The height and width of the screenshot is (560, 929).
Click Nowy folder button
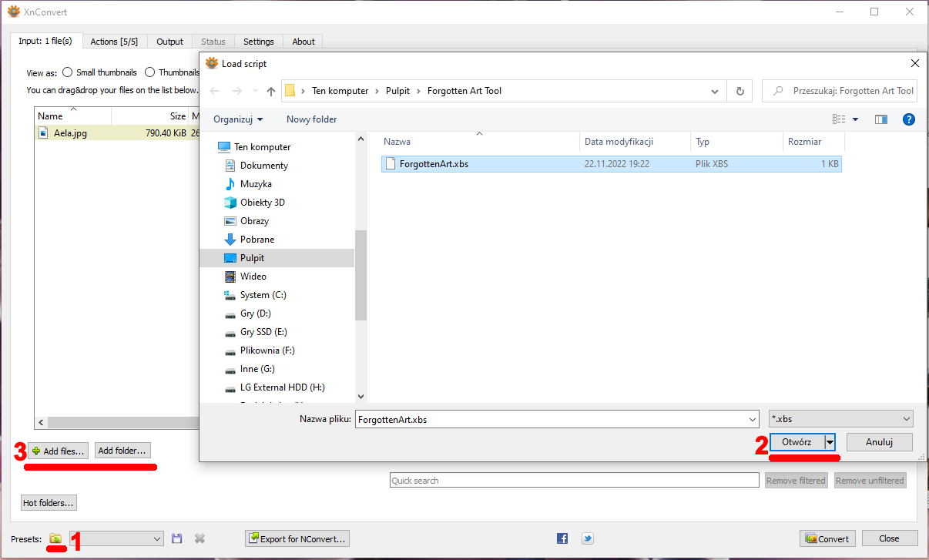click(311, 119)
